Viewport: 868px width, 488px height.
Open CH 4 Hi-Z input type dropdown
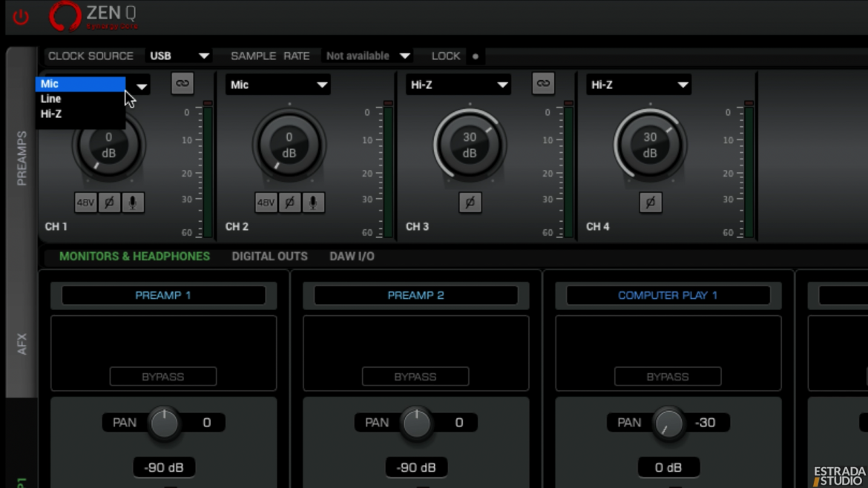[x=639, y=85]
